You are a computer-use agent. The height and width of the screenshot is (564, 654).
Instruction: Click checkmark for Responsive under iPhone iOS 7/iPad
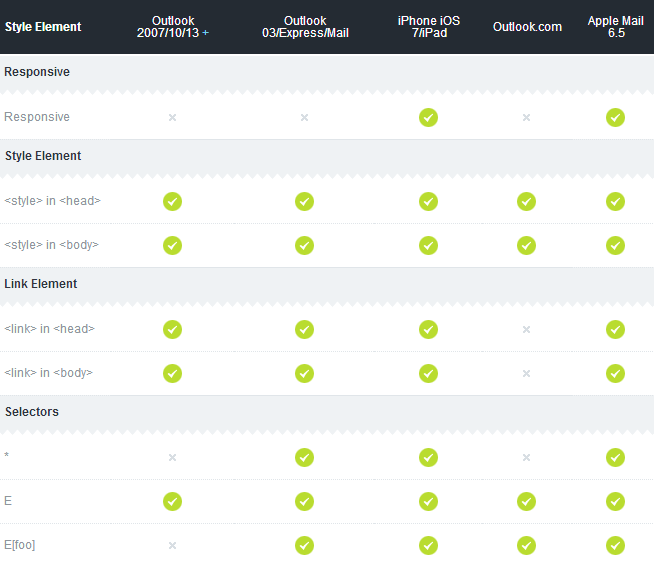coord(428,118)
